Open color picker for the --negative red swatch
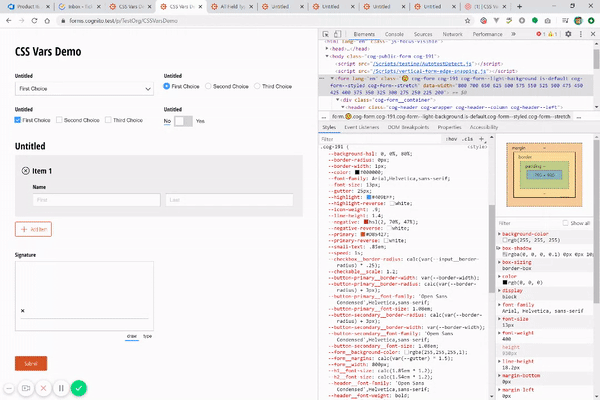 (366, 222)
